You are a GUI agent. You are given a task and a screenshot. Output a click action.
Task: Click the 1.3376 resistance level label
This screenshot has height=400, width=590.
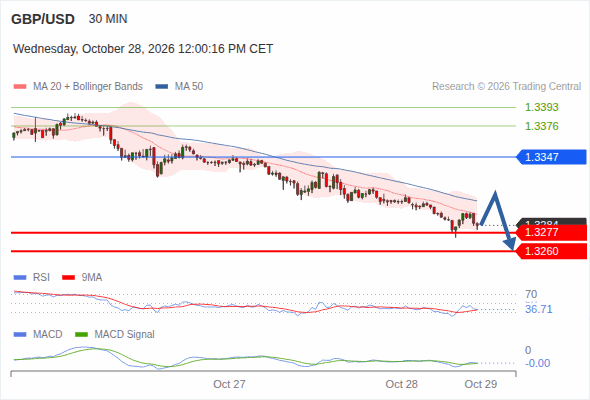[542, 126]
